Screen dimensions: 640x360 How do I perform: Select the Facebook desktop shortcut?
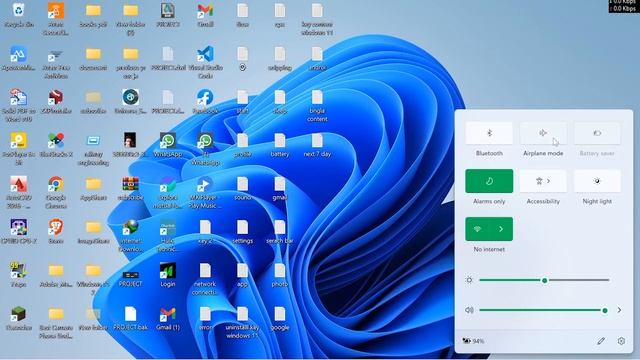tap(205, 102)
